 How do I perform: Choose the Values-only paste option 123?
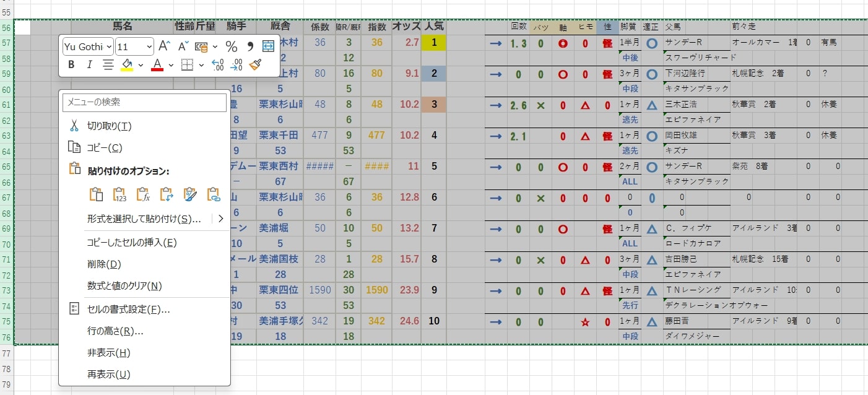click(119, 194)
